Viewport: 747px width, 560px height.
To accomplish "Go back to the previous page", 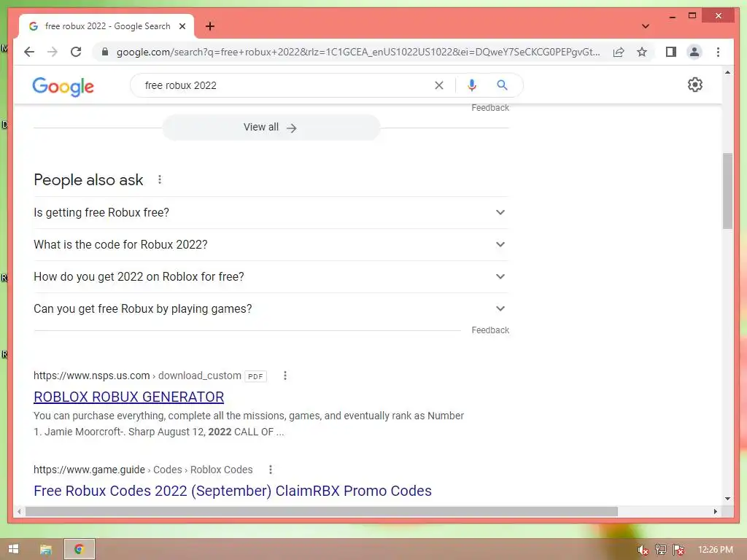I will (x=29, y=52).
